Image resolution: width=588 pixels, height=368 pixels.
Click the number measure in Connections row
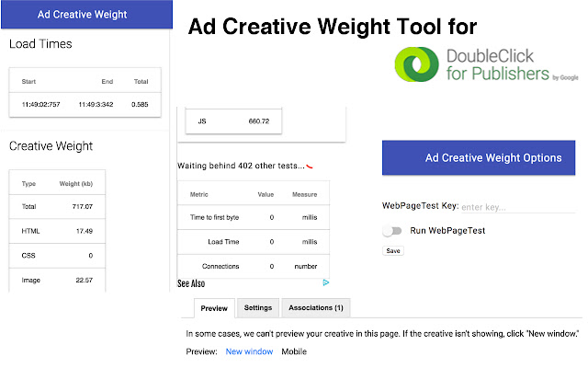(306, 266)
